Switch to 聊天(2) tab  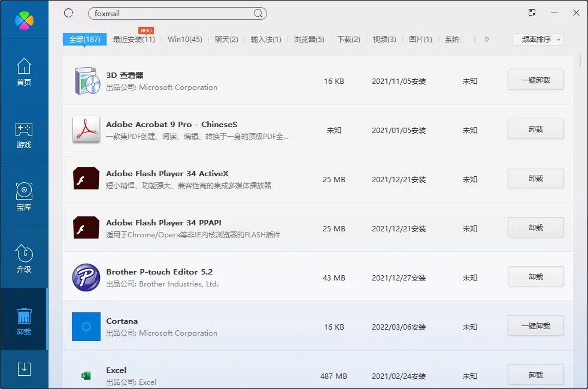tap(226, 40)
